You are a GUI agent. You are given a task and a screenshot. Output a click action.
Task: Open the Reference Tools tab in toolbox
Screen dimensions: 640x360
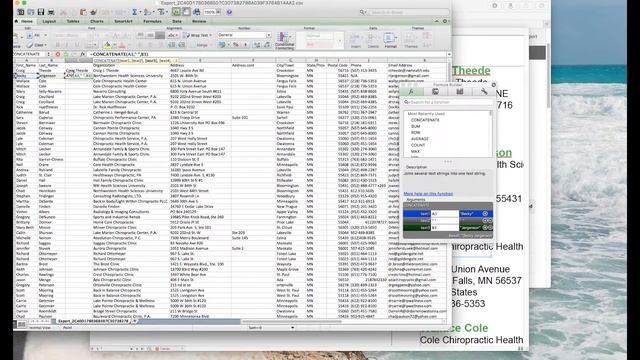(x=460, y=91)
